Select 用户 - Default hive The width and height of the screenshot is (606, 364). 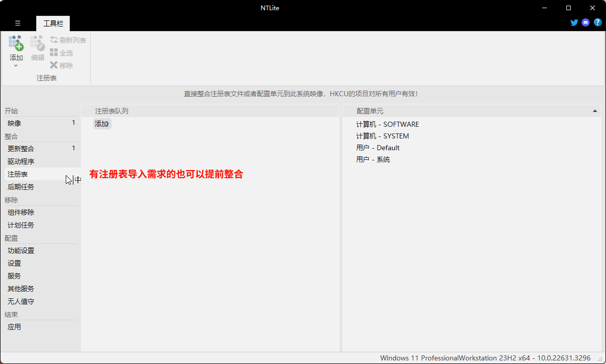[378, 148]
